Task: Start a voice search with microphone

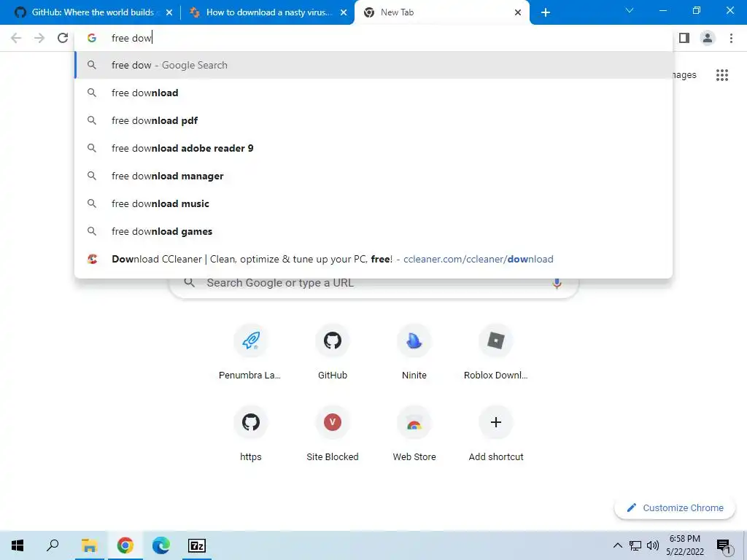Action: click(557, 283)
